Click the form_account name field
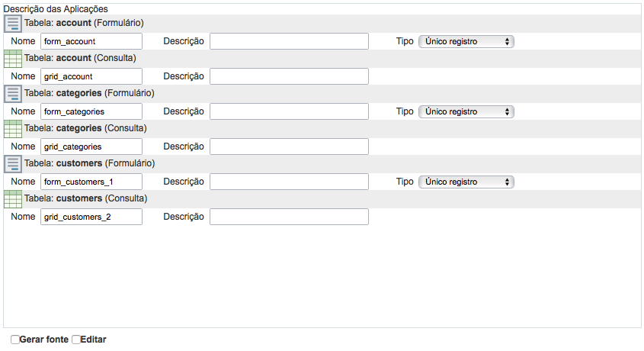Viewport: 644px width, 351px height. [91, 41]
